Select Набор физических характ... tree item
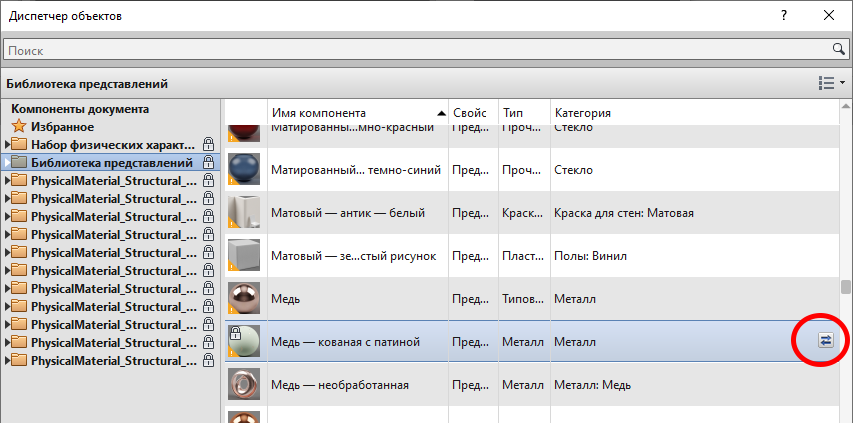 coord(113,145)
